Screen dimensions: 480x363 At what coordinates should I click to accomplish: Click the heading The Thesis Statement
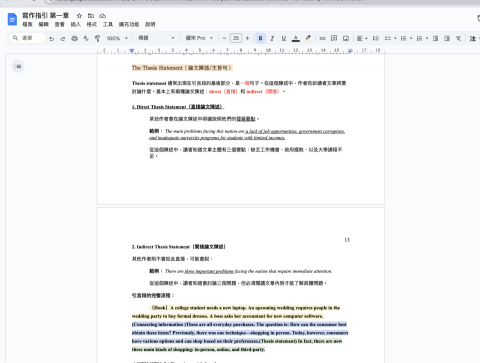(x=182, y=68)
